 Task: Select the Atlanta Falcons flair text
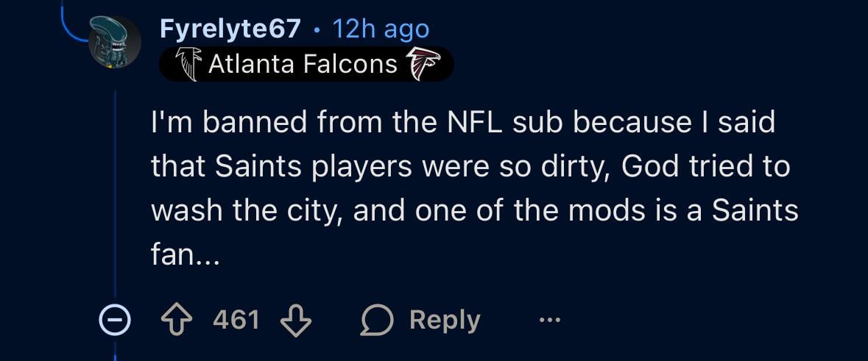pos(303,65)
